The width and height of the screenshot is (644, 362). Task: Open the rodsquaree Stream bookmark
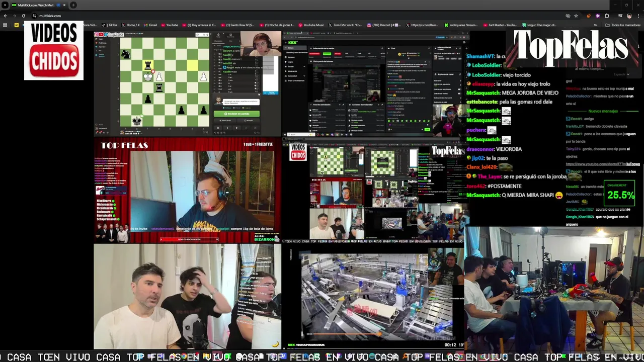pos(461,25)
